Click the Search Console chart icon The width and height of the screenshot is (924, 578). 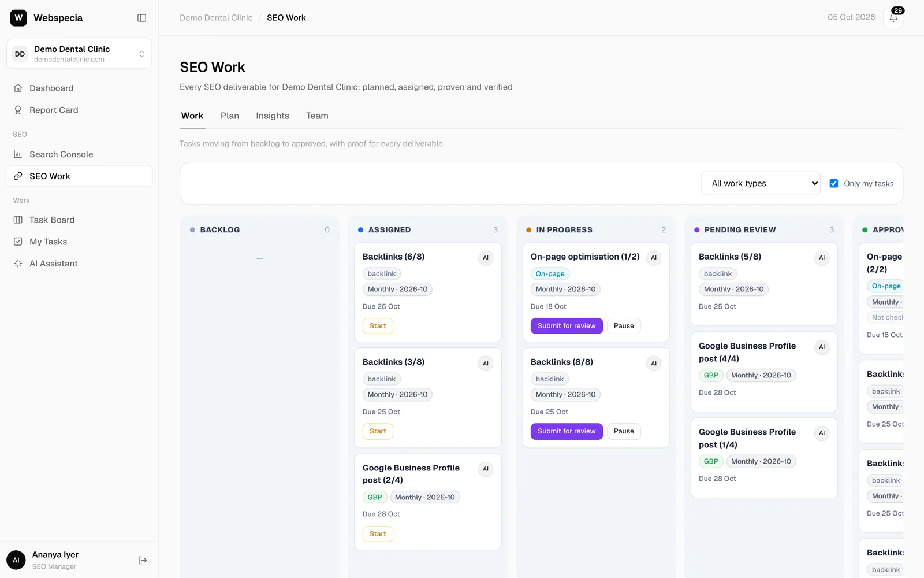(x=18, y=154)
